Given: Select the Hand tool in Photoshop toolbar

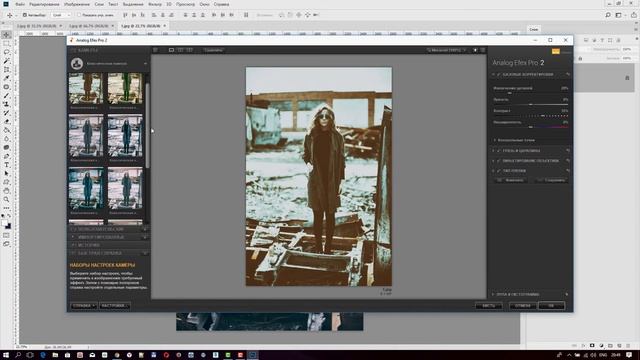Looking at the screenshot, I should pyautogui.click(x=6, y=191).
